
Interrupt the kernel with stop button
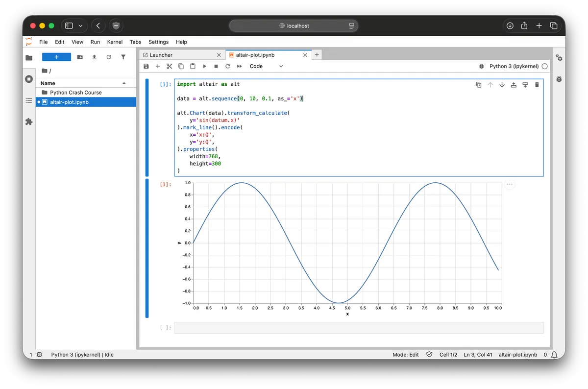(216, 66)
